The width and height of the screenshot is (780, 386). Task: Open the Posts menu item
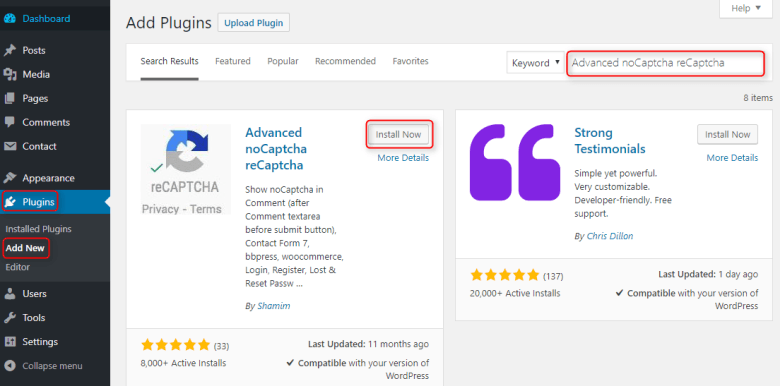tap(34, 51)
